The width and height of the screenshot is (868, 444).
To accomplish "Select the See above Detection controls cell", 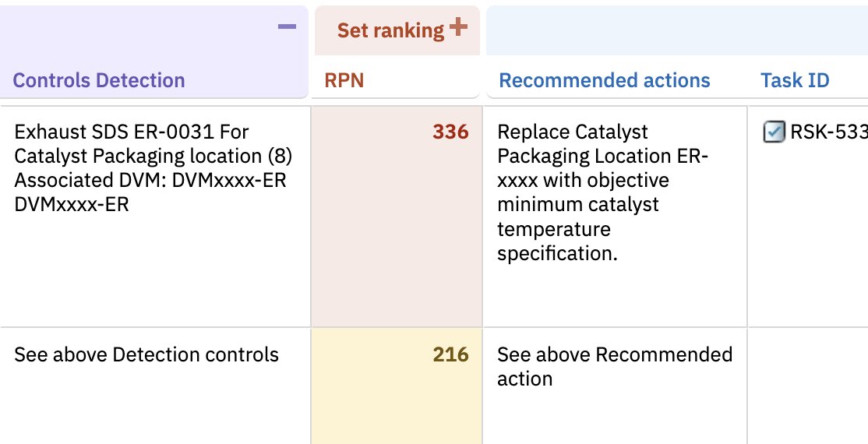I will click(146, 355).
